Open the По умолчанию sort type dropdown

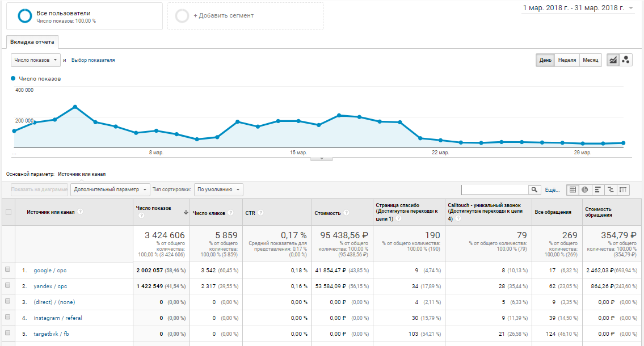pos(218,189)
